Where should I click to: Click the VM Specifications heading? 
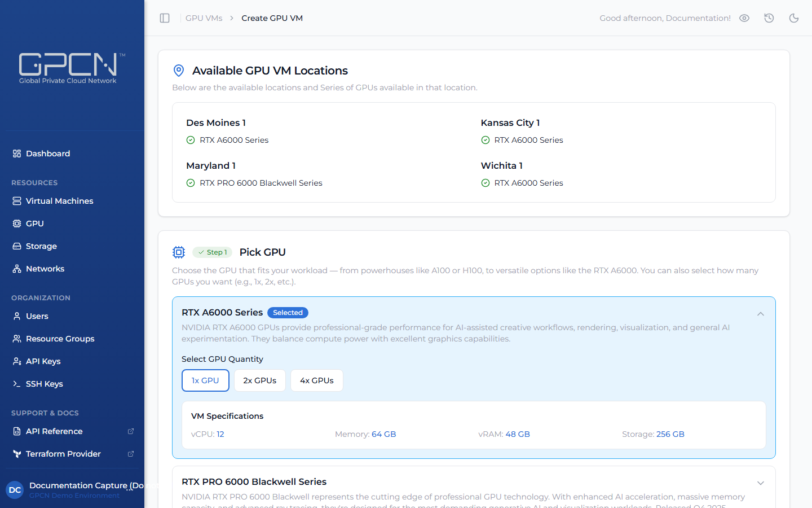click(x=227, y=416)
